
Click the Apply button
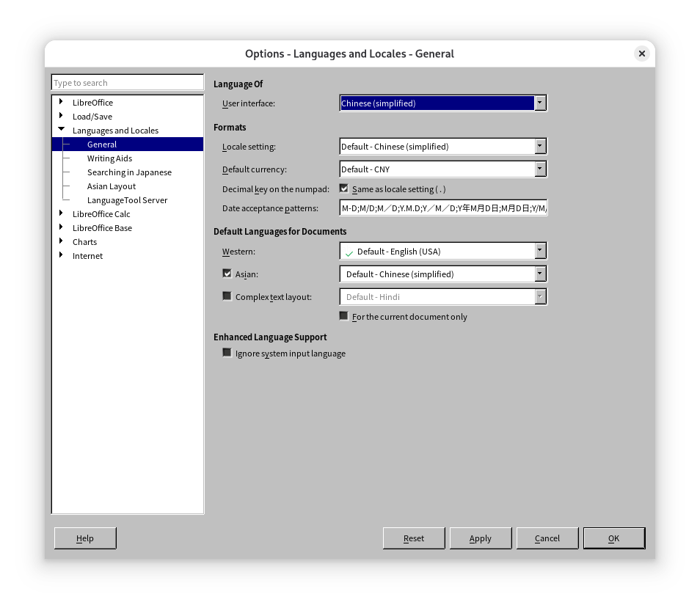point(481,538)
